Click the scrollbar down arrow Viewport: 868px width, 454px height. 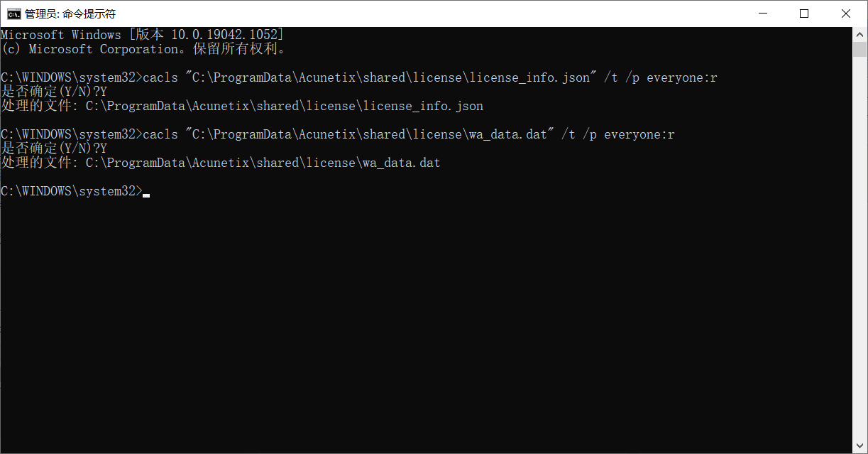pos(860,446)
